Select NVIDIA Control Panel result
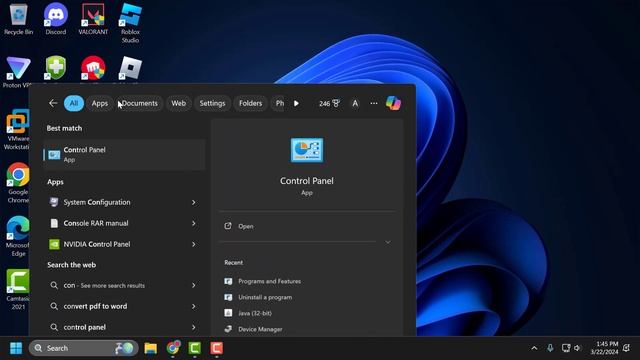The height and width of the screenshot is (360, 640). click(x=116, y=244)
